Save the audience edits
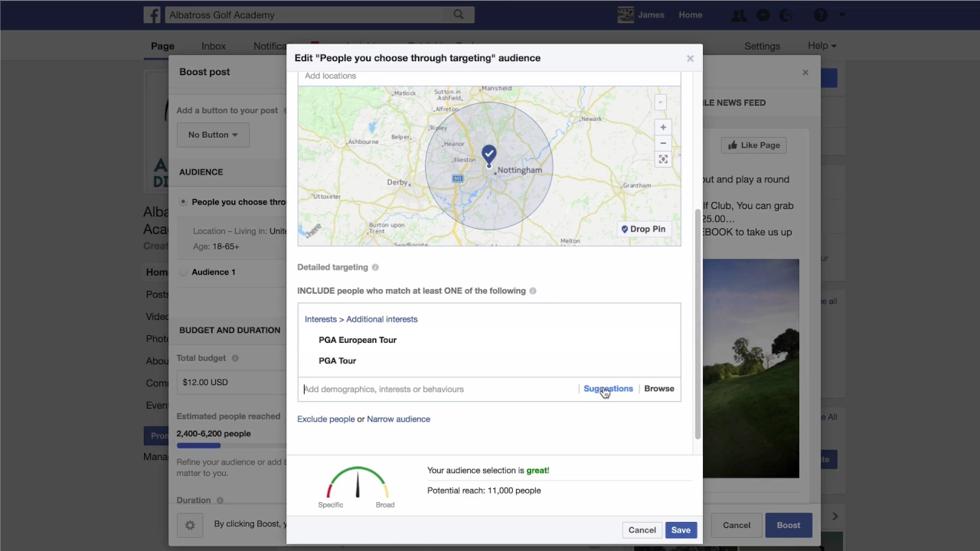980x551 pixels. point(681,530)
